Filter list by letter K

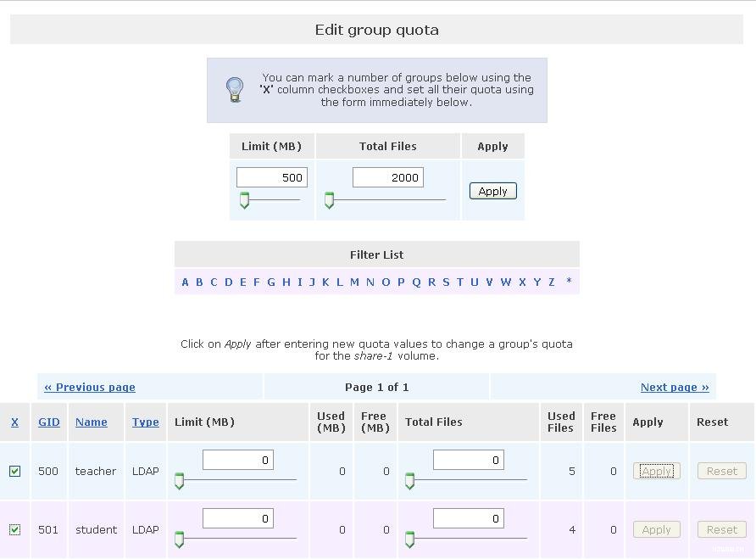[326, 282]
